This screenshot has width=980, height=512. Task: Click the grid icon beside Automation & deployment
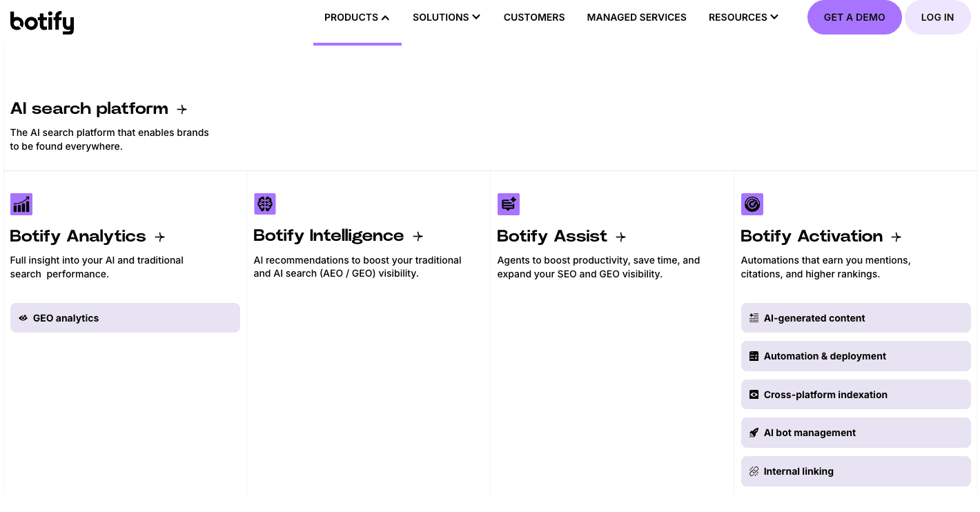(x=754, y=356)
